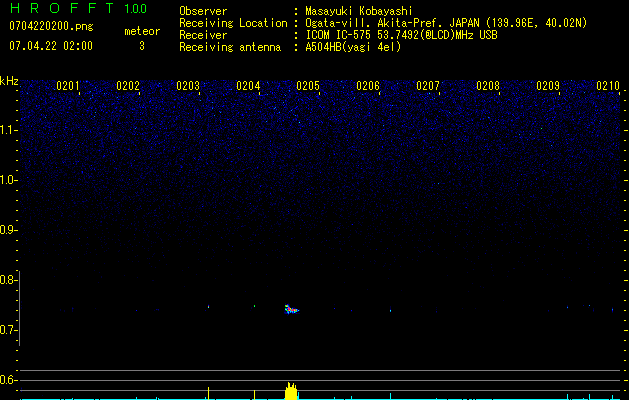Click the yellow signal peak on the bottom strip
Image resolution: width=629 pixels, height=400 pixels.
coord(291,391)
